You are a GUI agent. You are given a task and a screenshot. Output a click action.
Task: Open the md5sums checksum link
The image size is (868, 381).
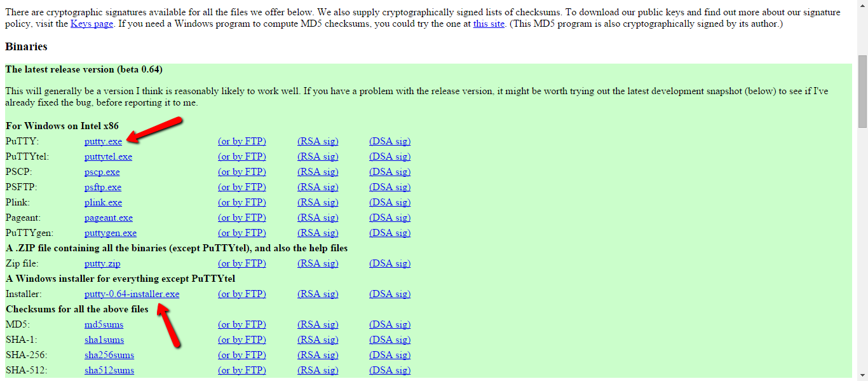point(104,324)
